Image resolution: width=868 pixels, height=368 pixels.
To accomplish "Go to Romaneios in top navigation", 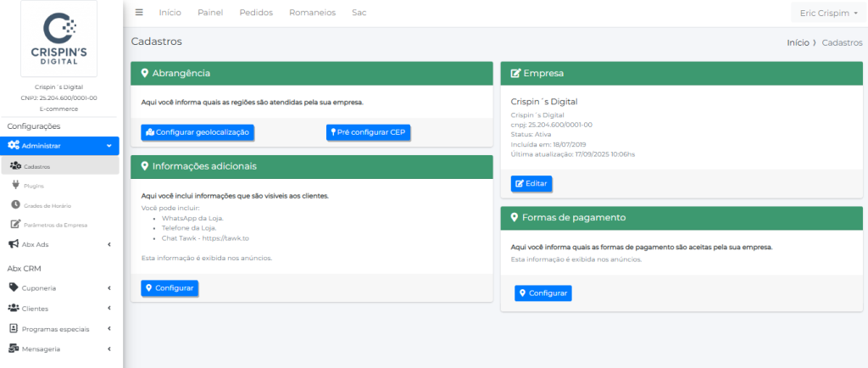I will (x=312, y=13).
